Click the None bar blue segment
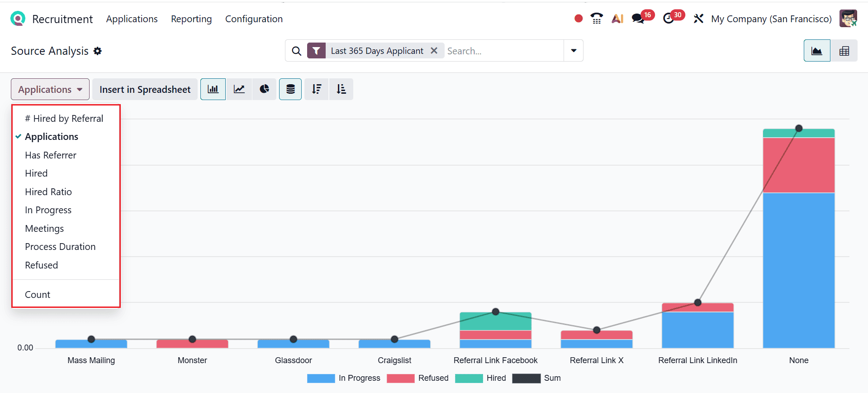 point(799,270)
